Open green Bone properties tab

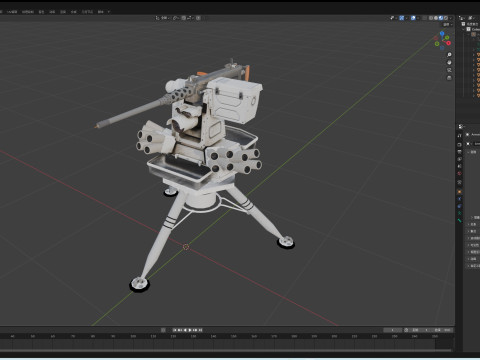click(x=459, y=220)
